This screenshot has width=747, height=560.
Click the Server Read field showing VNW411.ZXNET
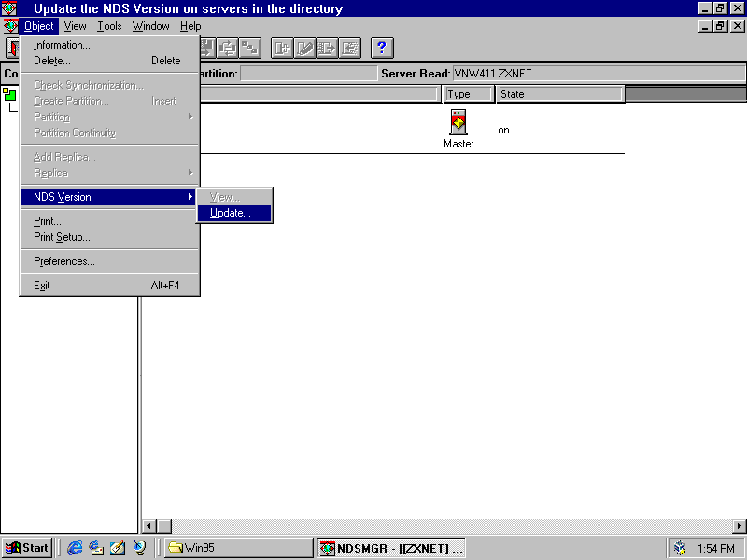(x=599, y=74)
